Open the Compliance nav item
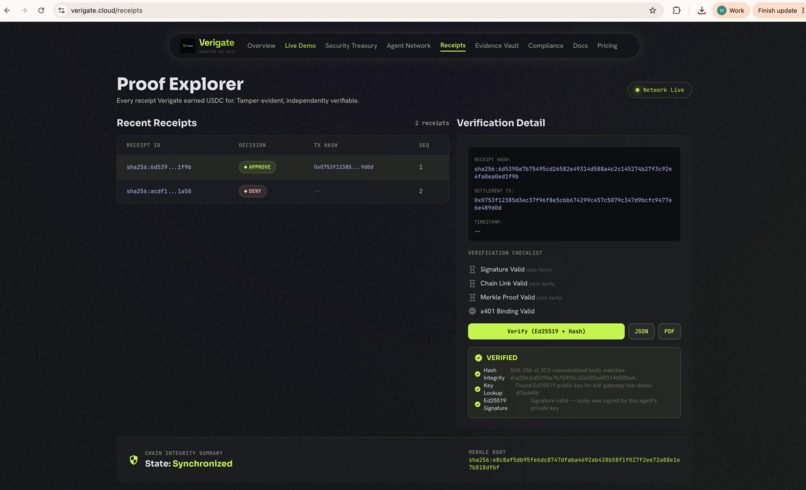The image size is (806, 490). coord(545,46)
